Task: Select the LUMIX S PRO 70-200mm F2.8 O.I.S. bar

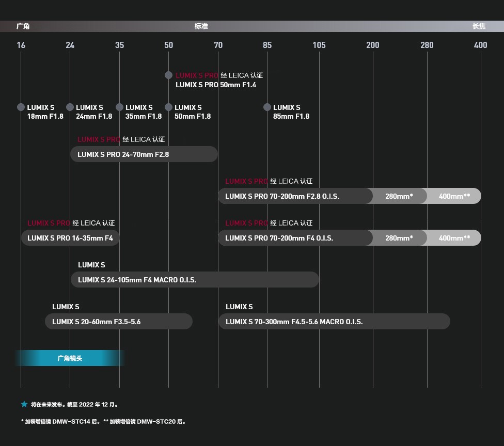Action: click(295, 196)
